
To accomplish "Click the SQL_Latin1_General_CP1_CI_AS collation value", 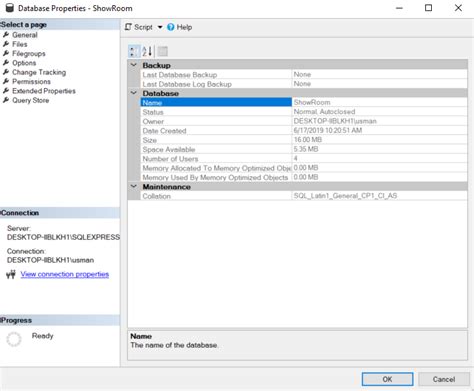I will click(x=345, y=196).
